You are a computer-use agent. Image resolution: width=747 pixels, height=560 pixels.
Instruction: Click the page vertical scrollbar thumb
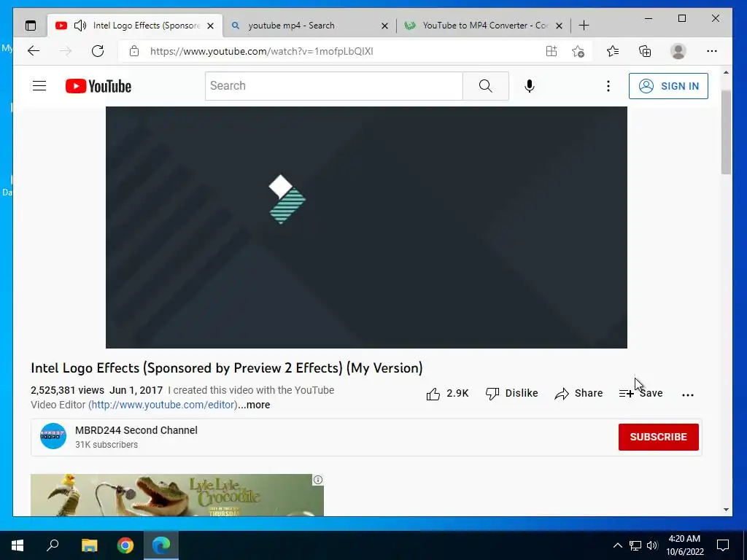[726, 133]
